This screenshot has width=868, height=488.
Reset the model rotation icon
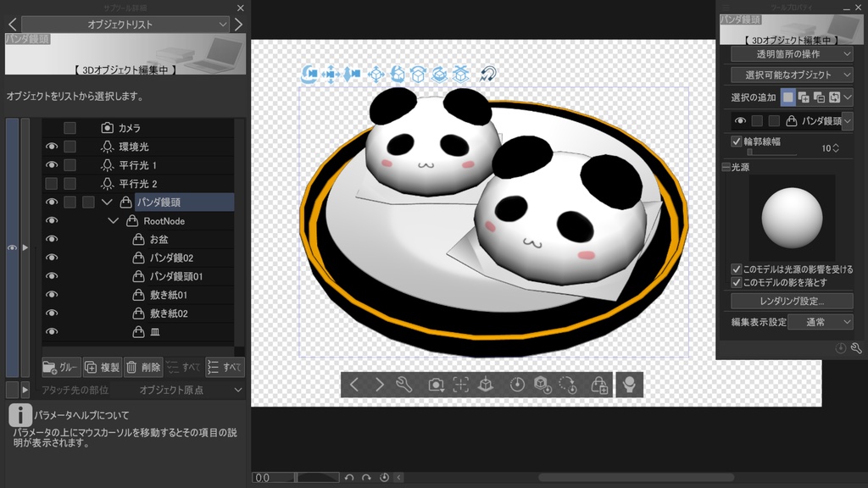[x=567, y=385]
